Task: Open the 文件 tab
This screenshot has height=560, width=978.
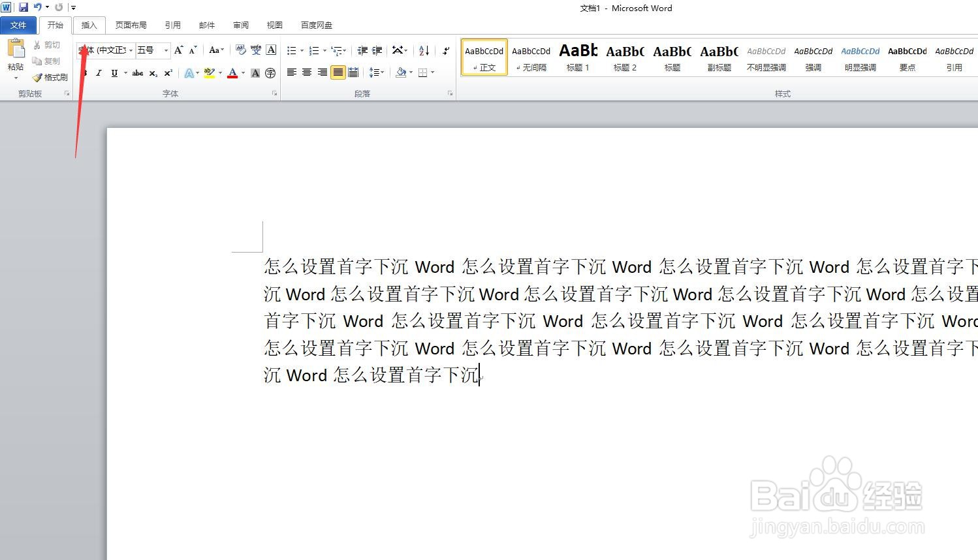Action: click(x=18, y=25)
